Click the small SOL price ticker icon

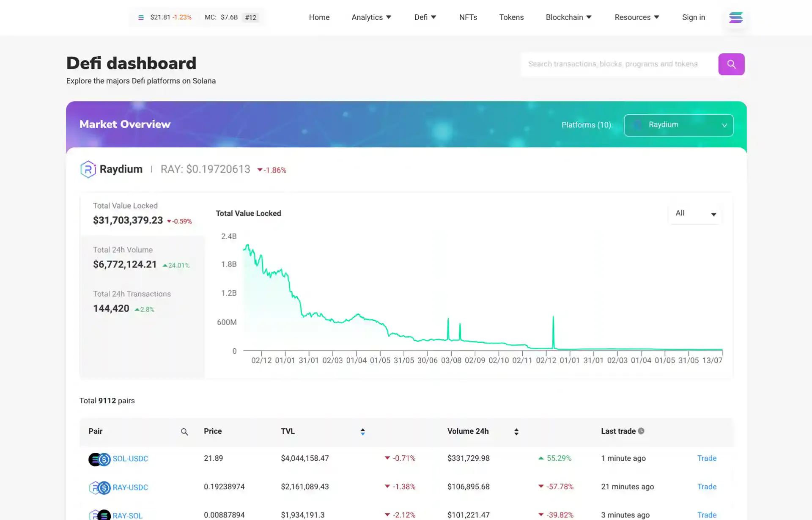(141, 17)
